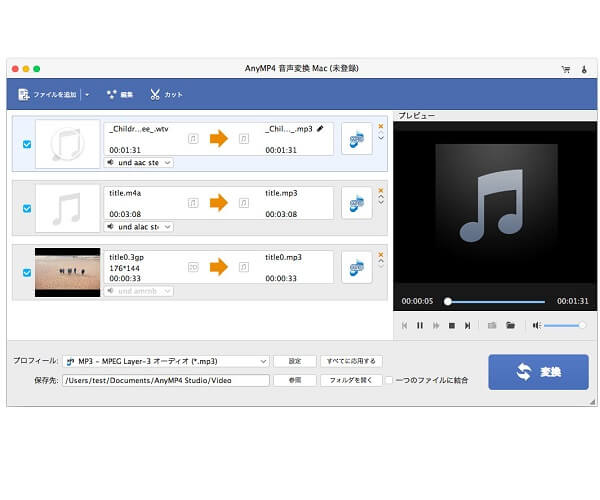600x500 pixels.
Task: Expand the 'und amrnb' audio track dropdown
Action: 139,291
